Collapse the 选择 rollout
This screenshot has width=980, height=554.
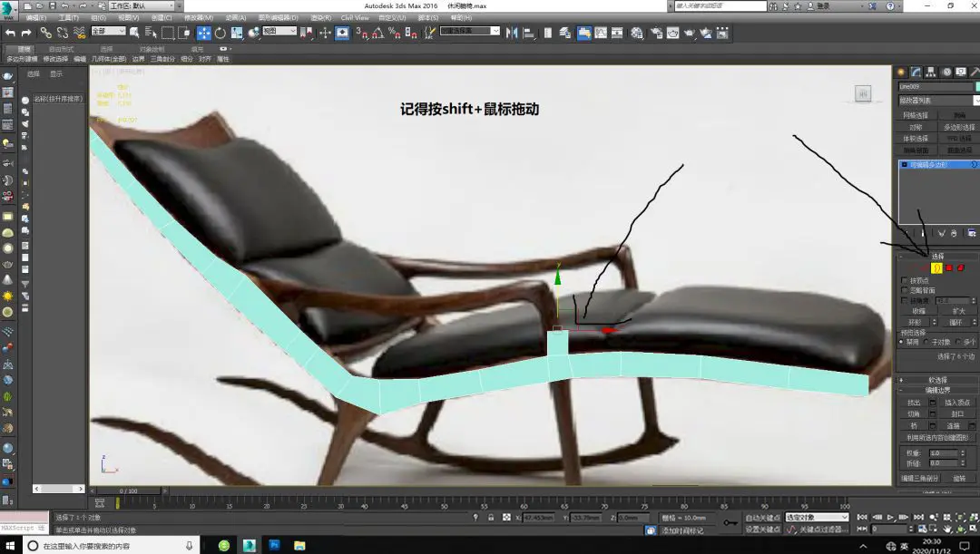(938, 256)
